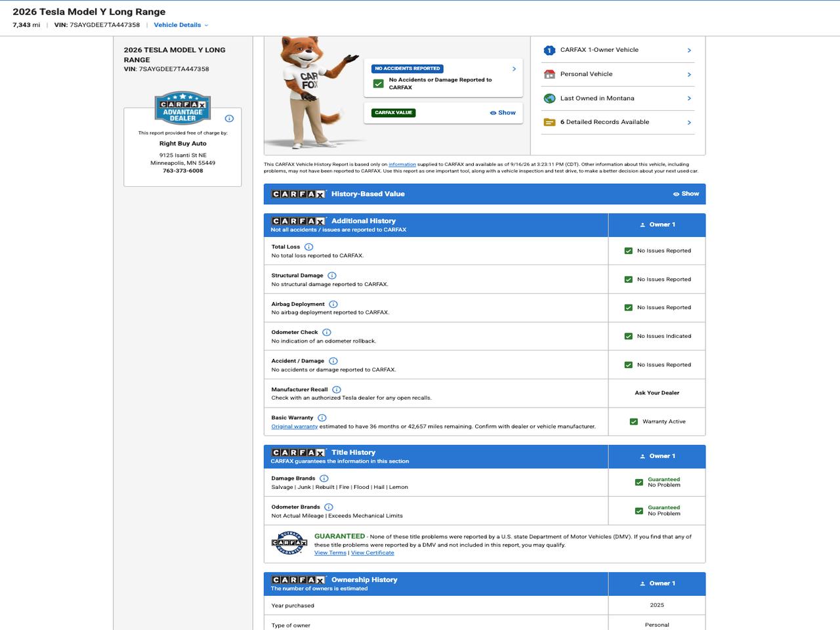The height and width of the screenshot is (630, 840).
Task: Expand Last Owned in Montana chevron
Action: pos(689,98)
